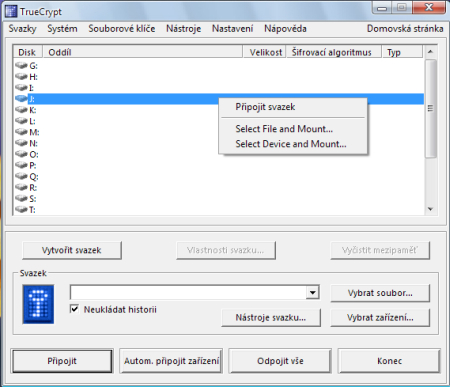Screen dimensions: 450x387
Task: Click the Typ column header
Action: (x=402, y=52)
